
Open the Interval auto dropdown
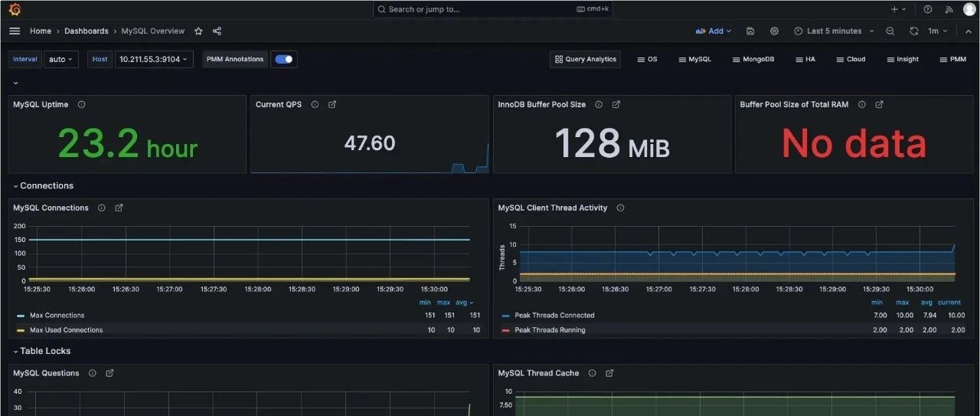[x=61, y=59]
